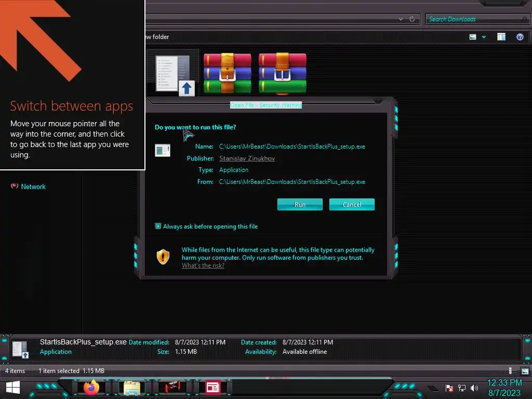
Task: Select StartIsBackPlus_setup file thumbnail in Explorer
Action: tap(175, 74)
